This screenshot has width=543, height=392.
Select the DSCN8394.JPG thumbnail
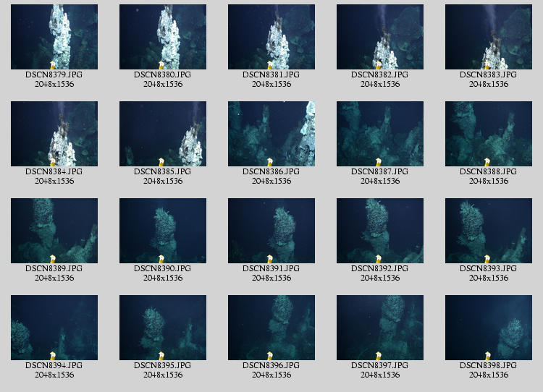[x=54, y=328]
